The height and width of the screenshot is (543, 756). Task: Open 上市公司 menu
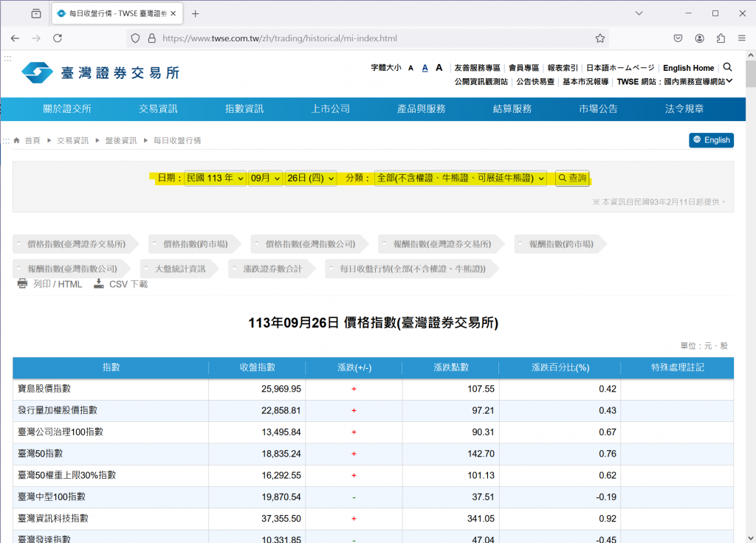(331, 109)
